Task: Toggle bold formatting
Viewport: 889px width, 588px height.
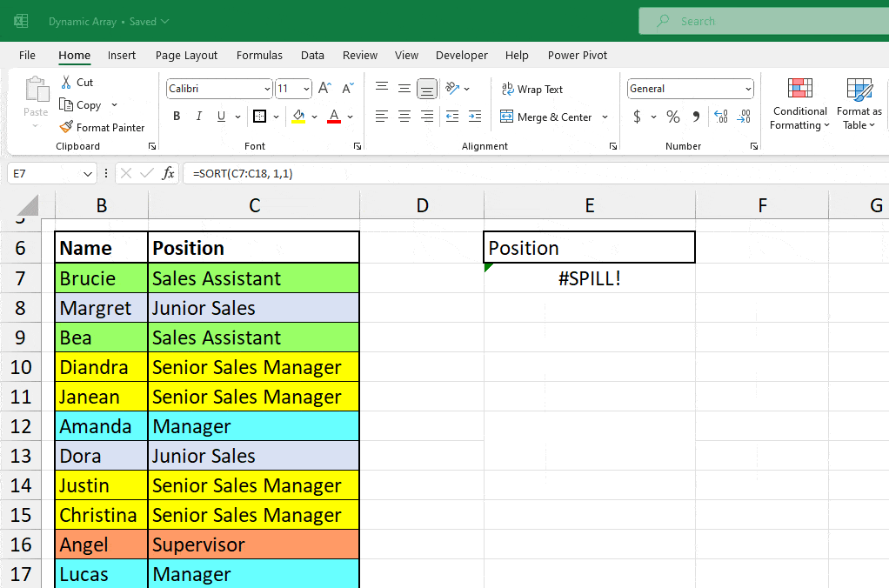Action: (x=177, y=116)
